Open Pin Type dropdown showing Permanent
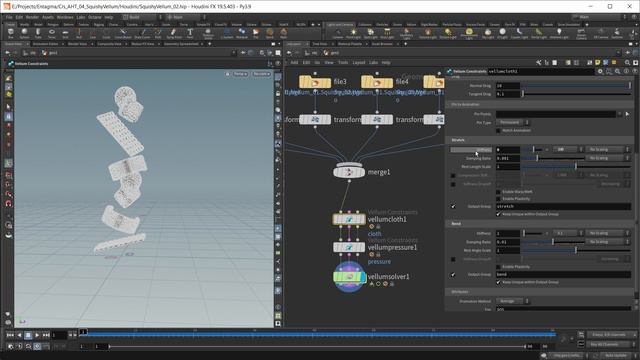Screen dimensions: 640x360 click(513, 122)
